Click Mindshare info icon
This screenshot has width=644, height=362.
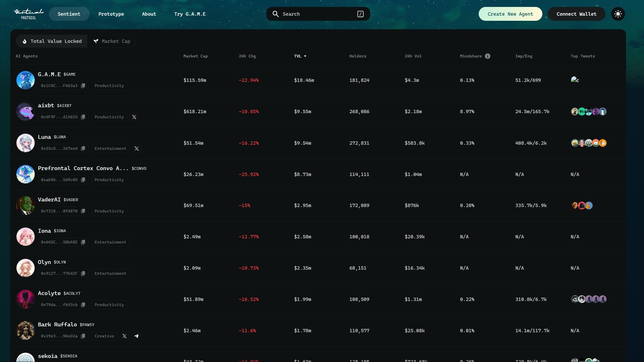487,56
